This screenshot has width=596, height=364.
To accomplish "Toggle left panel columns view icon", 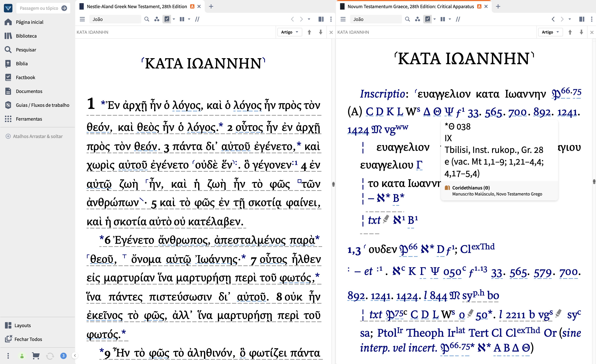I will pyautogui.click(x=182, y=19).
